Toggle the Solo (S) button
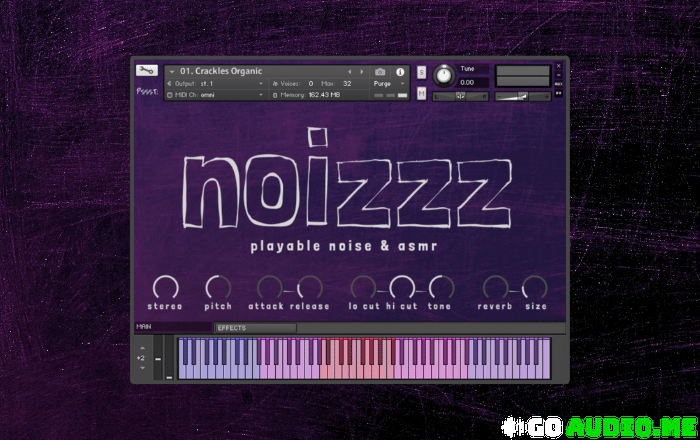 (x=421, y=72)
